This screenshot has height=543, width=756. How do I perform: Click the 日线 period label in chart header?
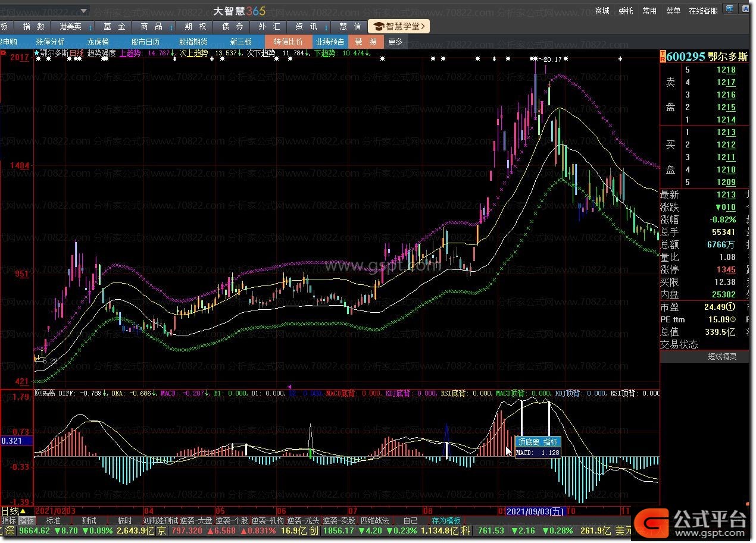(x=77, y=53)
